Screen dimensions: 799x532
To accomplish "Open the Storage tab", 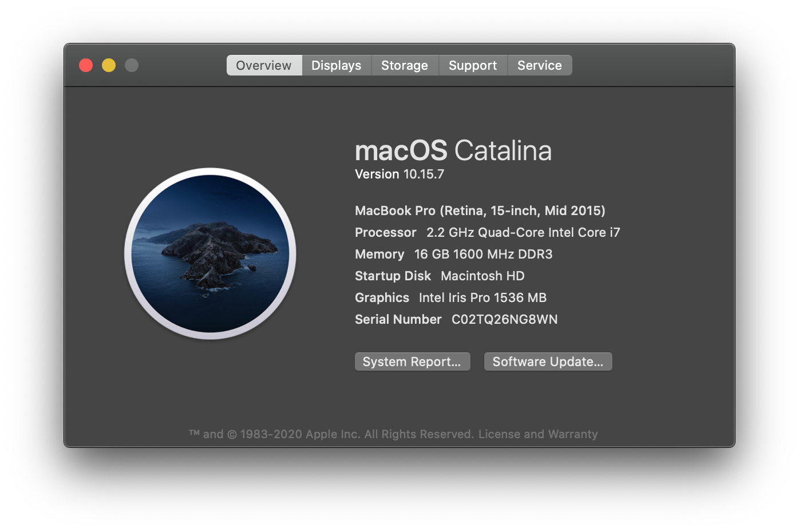I will coord(405,65).
